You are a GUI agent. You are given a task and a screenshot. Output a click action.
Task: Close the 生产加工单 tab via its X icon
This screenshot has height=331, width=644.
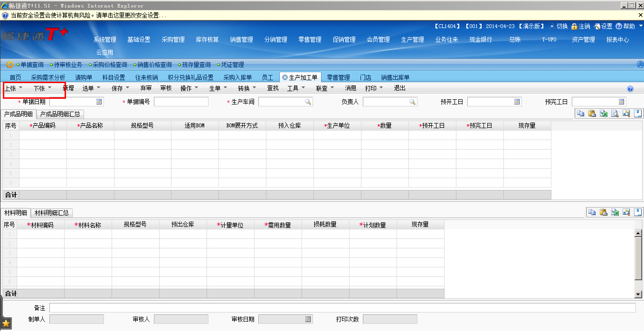(284, 77)
